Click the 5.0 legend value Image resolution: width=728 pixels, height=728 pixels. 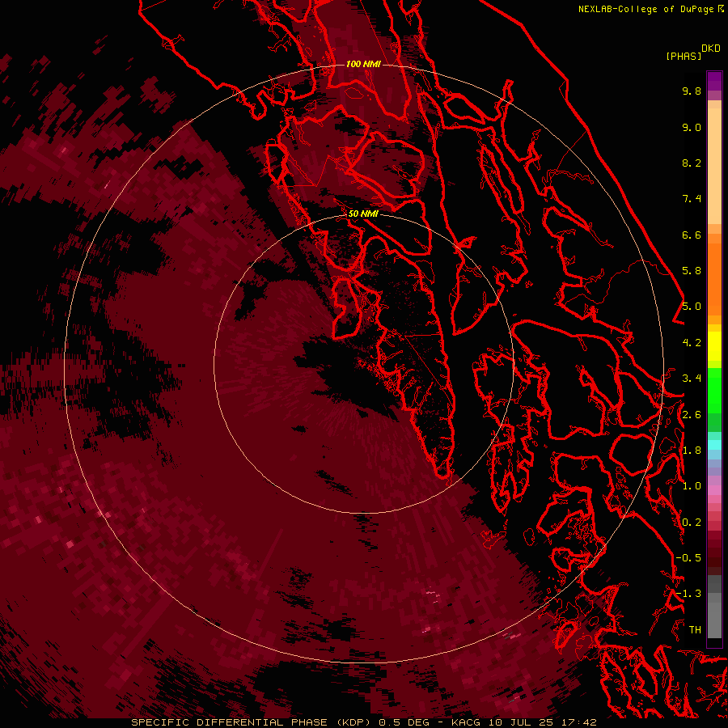point(692,307)
